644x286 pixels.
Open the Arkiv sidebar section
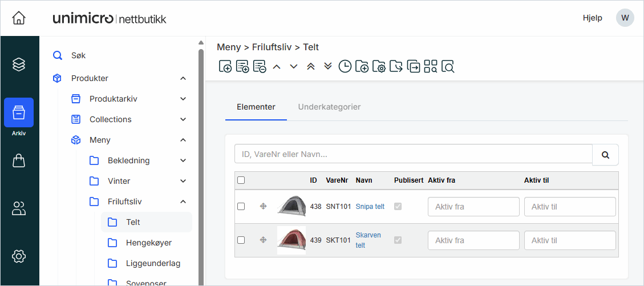[19, 112]
